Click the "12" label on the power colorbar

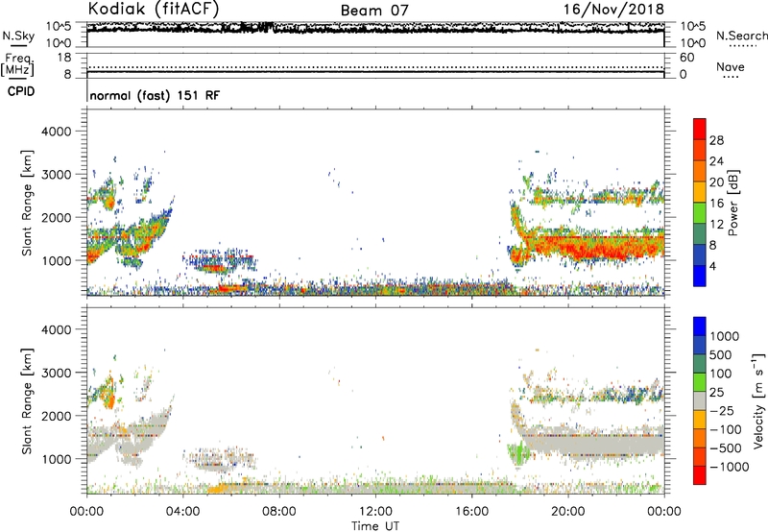(716, 225)
